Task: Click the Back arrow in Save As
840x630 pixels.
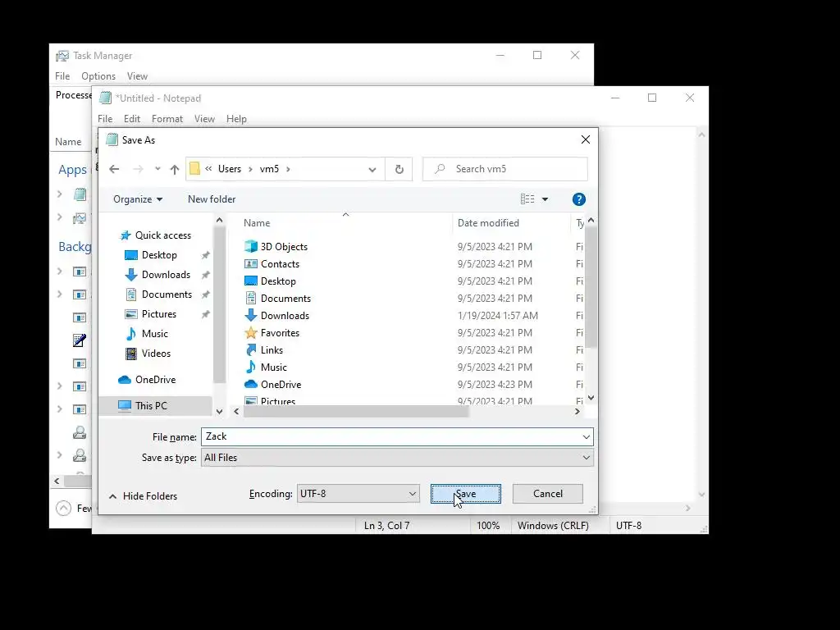Action: click(114, 169)
